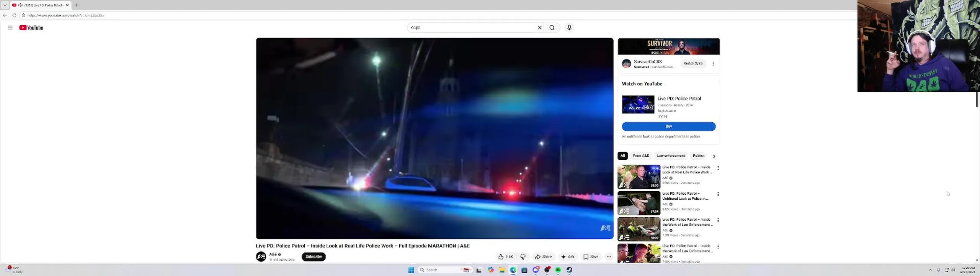Like the video with thumbs-up icon
Image resolution: width=980 pixels, height=276 pixels.
(501, 257)
